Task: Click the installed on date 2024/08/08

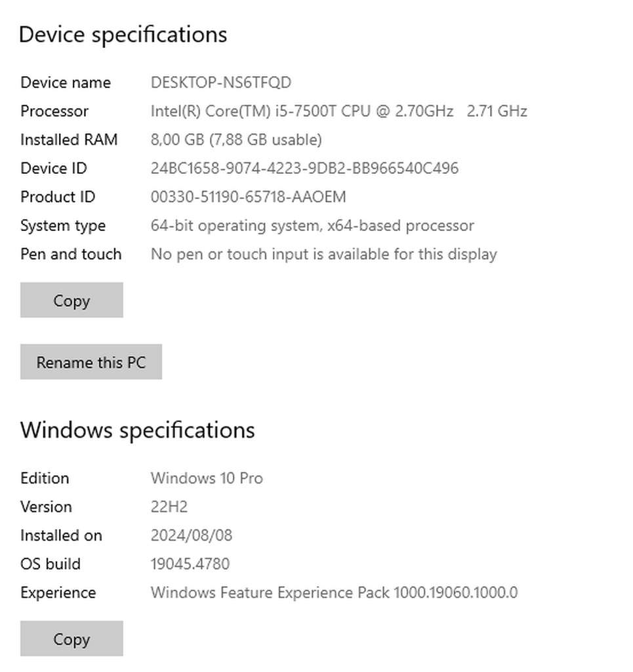Action: pos(192,535)
